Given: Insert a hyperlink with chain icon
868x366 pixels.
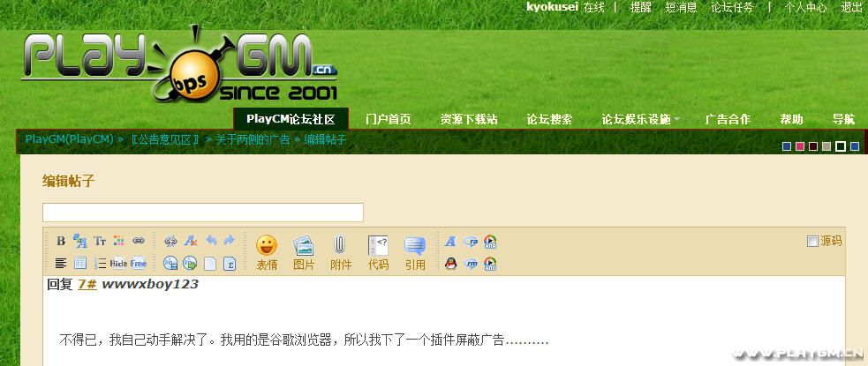Looking at the screenshot, I should (139, 241).
